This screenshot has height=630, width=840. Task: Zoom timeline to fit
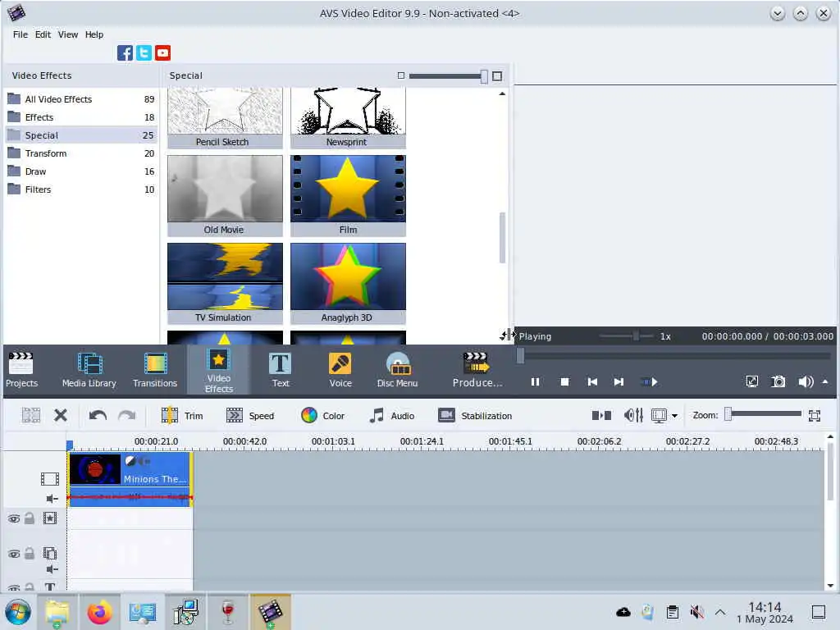tap(815, 415)
